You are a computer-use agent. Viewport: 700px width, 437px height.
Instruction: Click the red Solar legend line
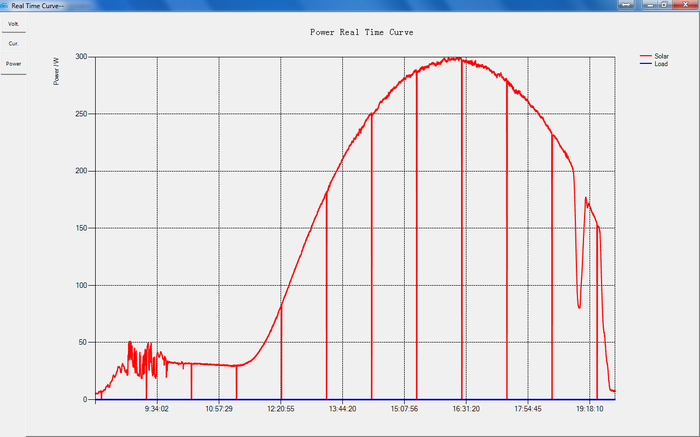(x=644, y=56)
